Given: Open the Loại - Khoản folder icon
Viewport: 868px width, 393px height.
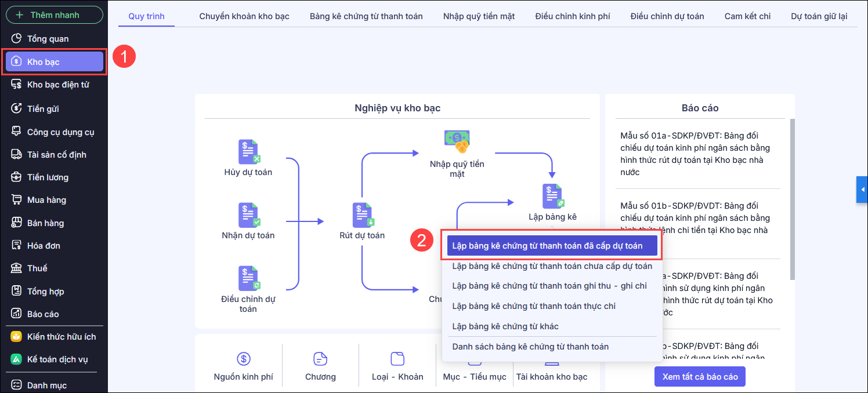Looking at the screenshot, I should pos(397,359).
